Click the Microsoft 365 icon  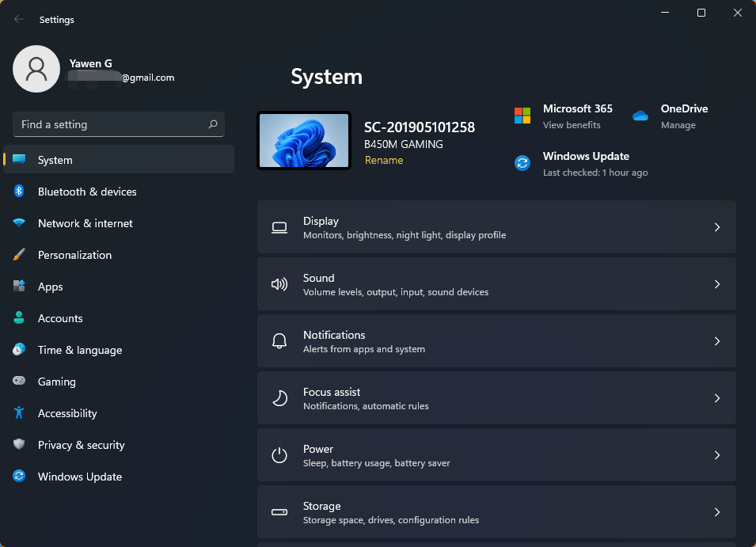[x=522, y=115]
